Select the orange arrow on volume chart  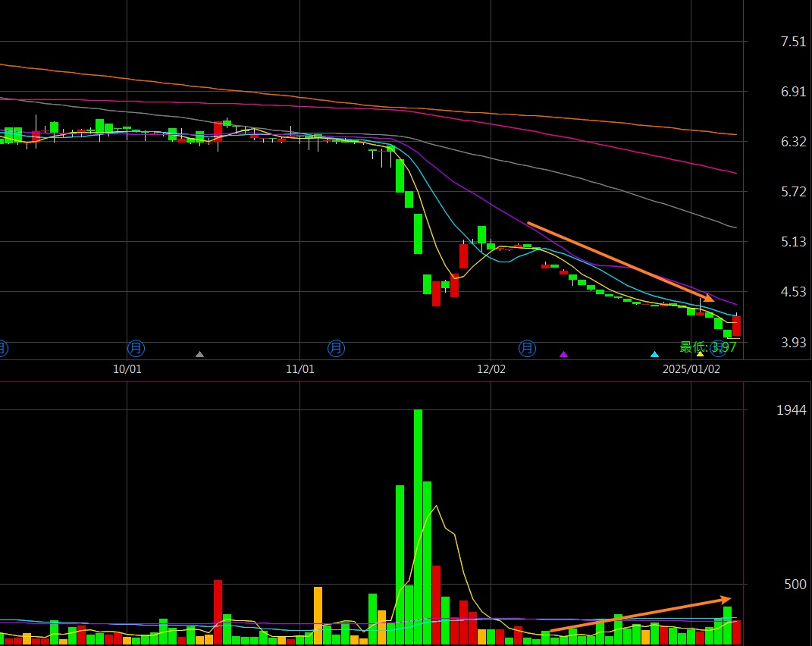639,615
